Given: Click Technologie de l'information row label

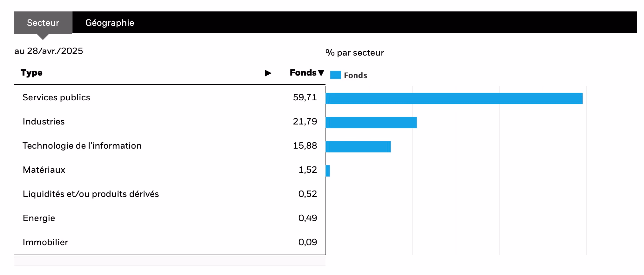Looking at the screenshot, I should 82,146.
